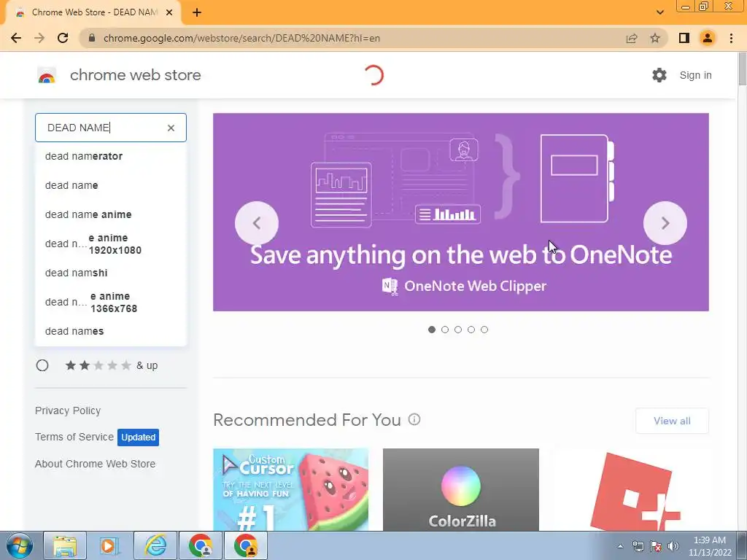Click the Chrome Web Store rainbow logo
Viewport: 747px width, 560px height.
pyautogui.click(x=47, y=75)
